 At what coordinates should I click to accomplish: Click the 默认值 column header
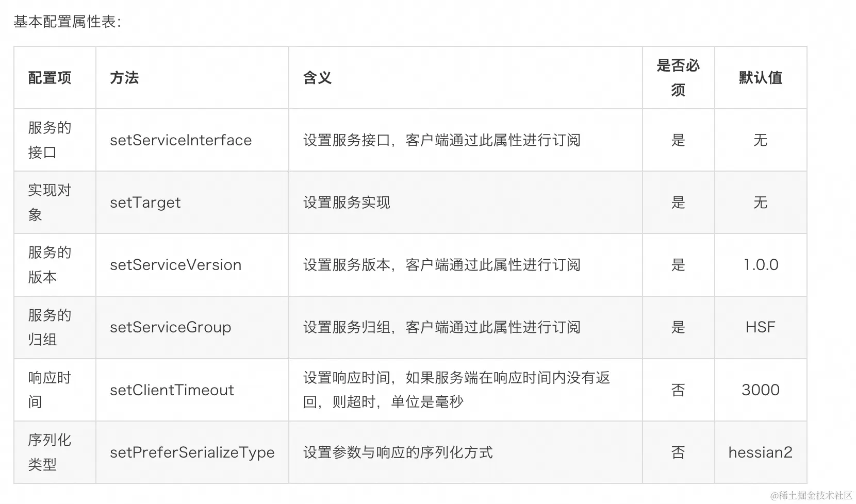760,78
